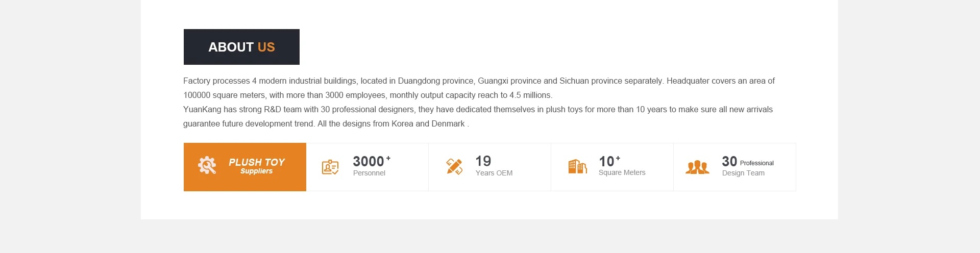980x253 pixels.
Task: Click the ABOUT US heading banner
Action: [241, 47]
